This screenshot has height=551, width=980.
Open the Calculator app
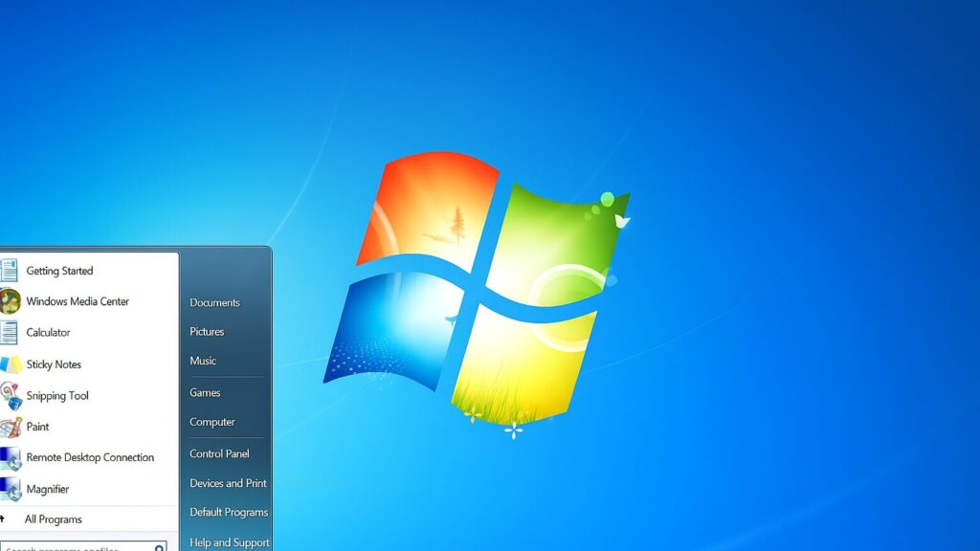[x=48, y=333]
